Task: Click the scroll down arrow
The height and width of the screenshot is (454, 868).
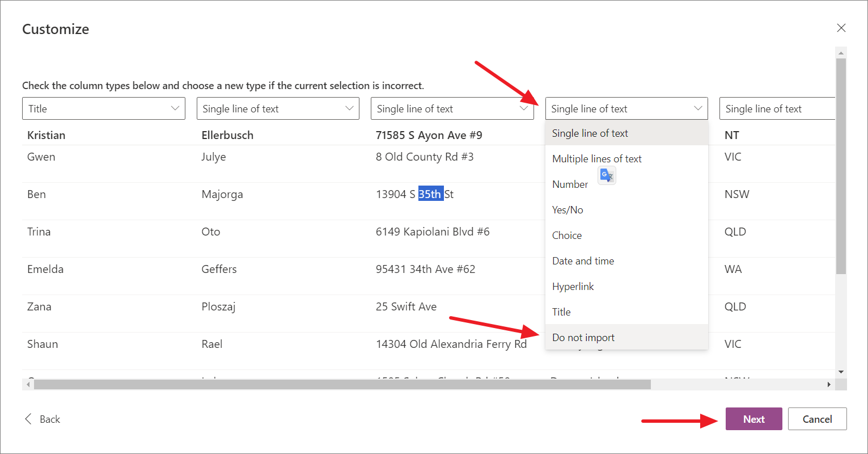Action: (x=841, y=372)
